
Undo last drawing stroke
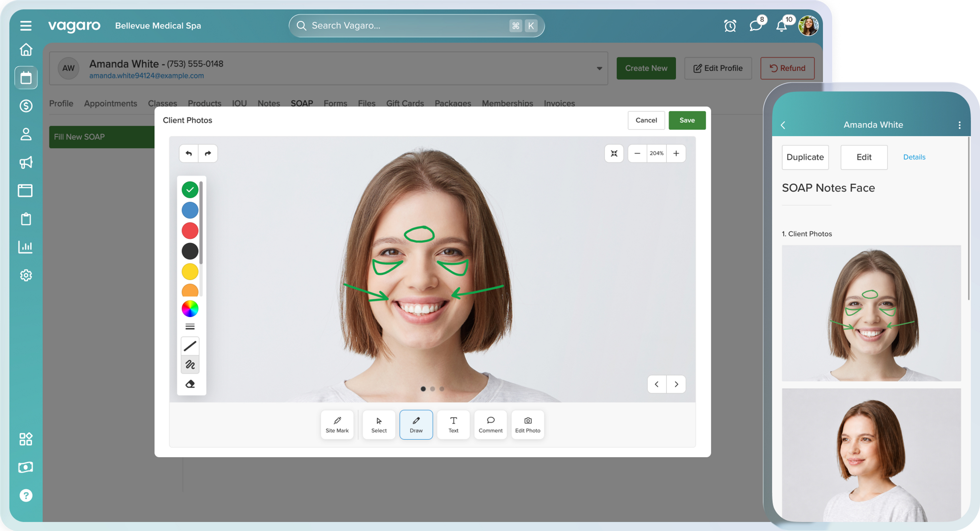tap(189, 154)
